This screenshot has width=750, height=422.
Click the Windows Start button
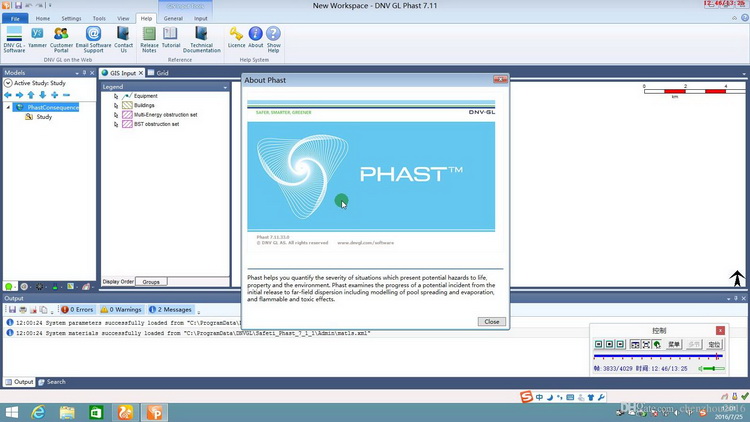pos(11,412)
